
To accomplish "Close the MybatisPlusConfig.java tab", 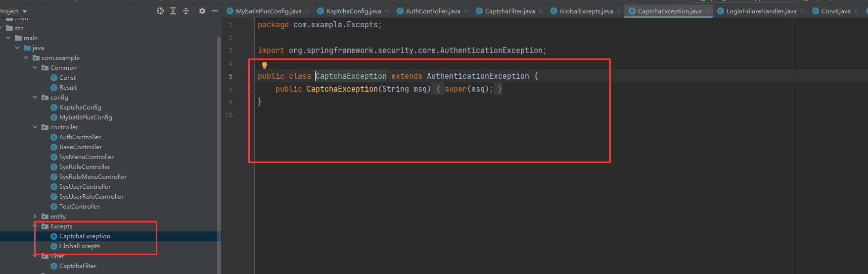I will tap(307, 11).
